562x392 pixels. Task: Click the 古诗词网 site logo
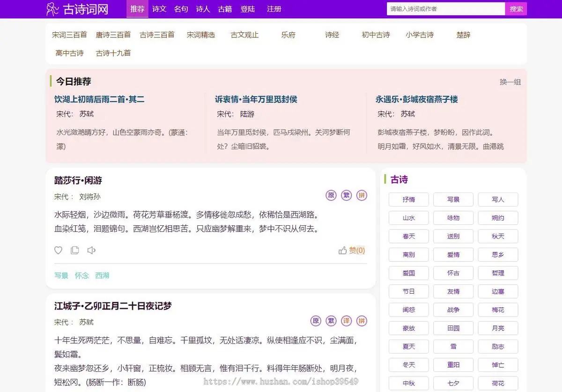click(77, 9)
